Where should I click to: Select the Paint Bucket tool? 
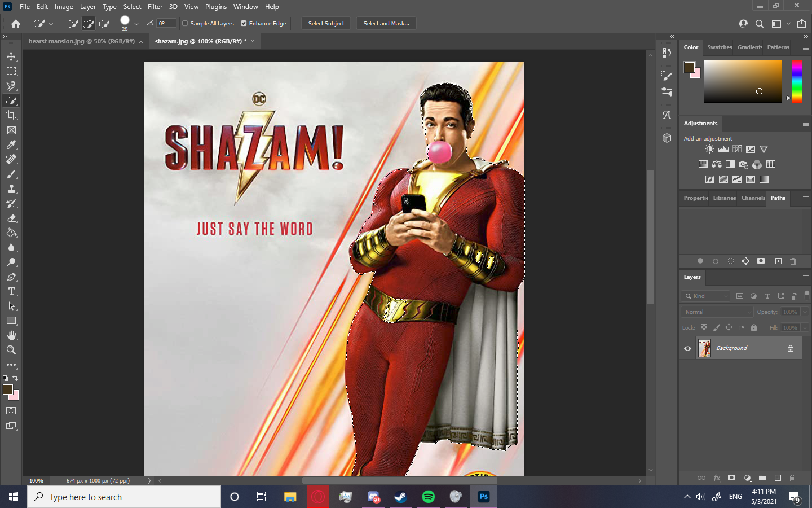coord(11,233)
